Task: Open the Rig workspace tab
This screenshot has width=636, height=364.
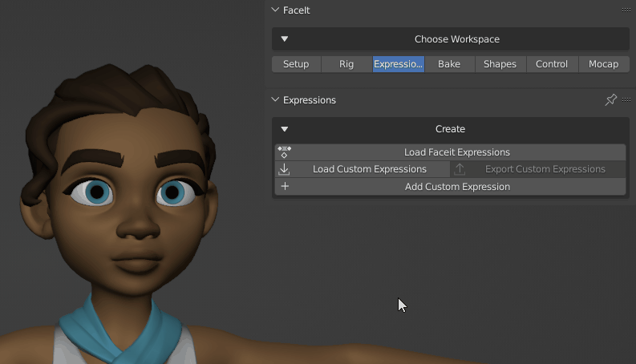Action: 346,64
